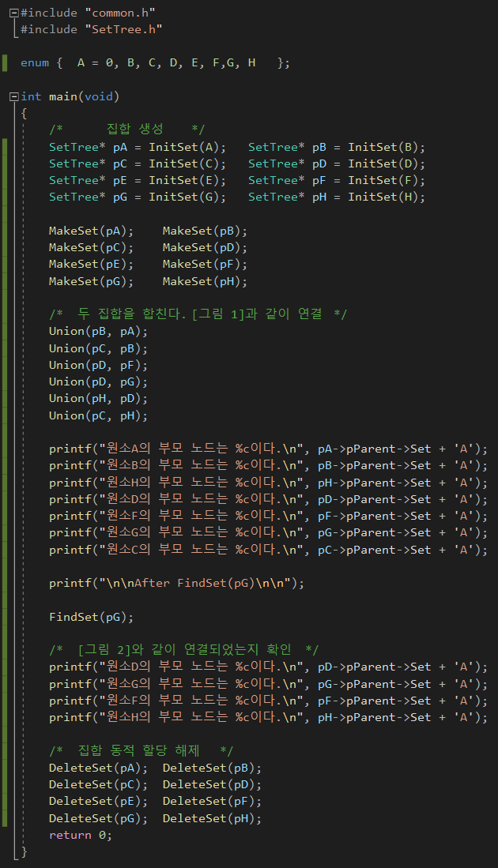498x868 pixels.
Task: Click the 'MakeSet(pF);' statement
Action: (205, 264)
